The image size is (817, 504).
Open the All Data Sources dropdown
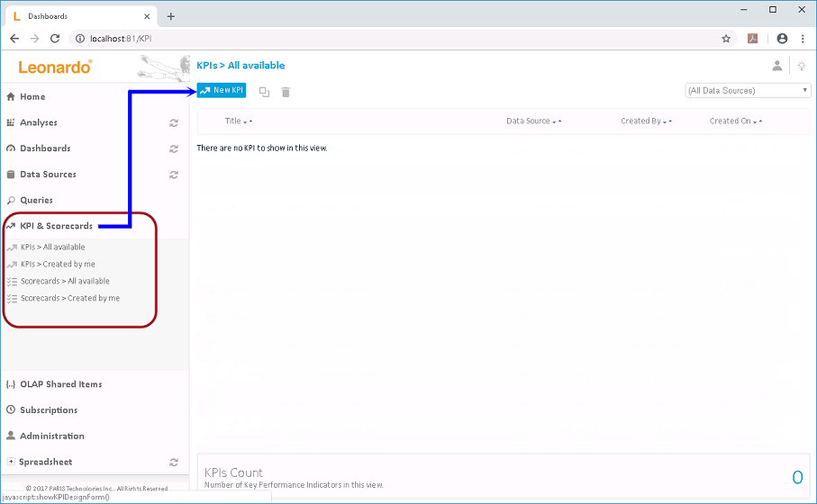(x=748, y=91)
